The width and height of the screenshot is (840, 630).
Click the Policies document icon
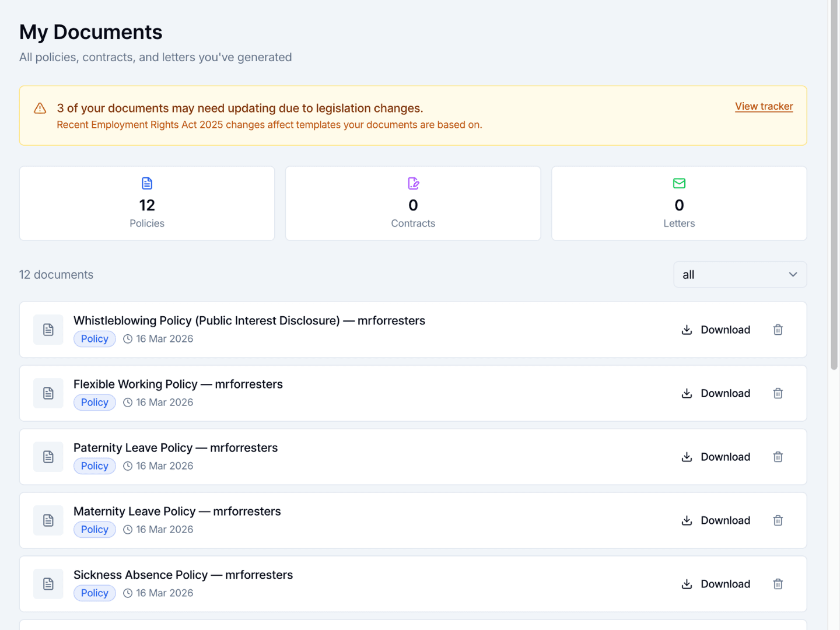pyautogui.click(x=147, y=183)
